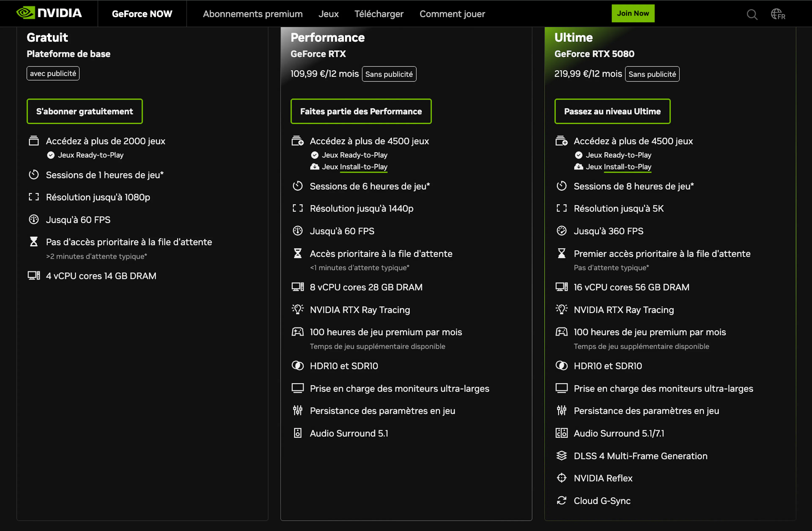812x531 pixels.
Task: Open the FR language globe icon
Action: [x=778, y=14]
